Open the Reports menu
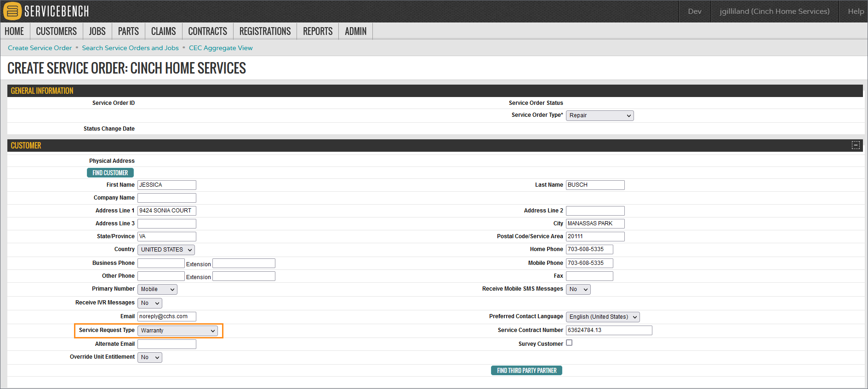 (318, 31)
